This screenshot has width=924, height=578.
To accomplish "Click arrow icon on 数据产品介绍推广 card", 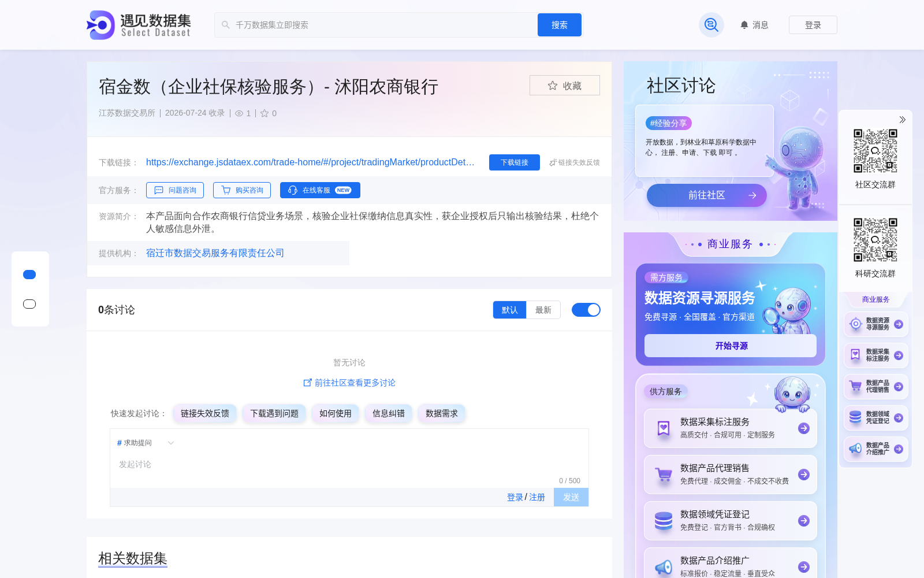I will pyautogui.click(x=804, y=567).
